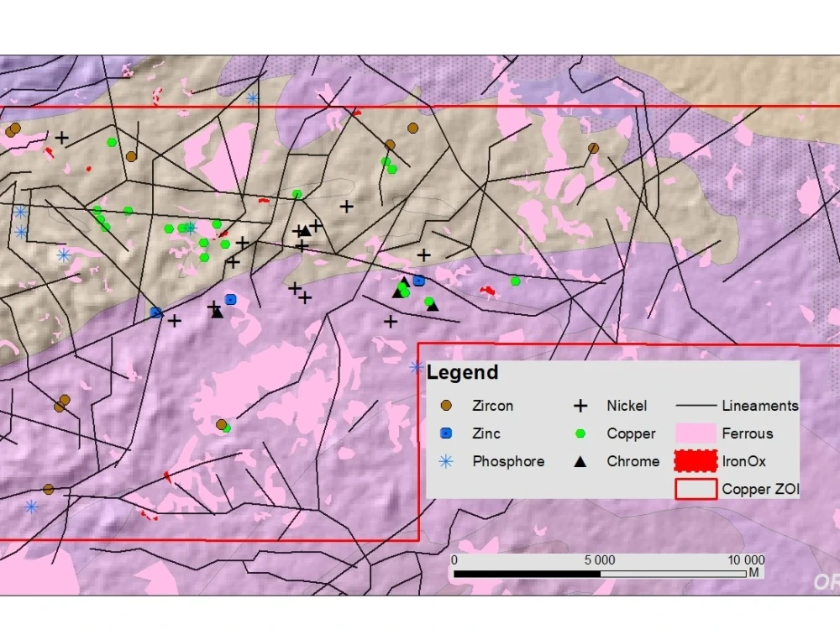Click the 5 000 mark on the scale bar
The height and width of the screenshot is (630, 840).
pos(597,559)
